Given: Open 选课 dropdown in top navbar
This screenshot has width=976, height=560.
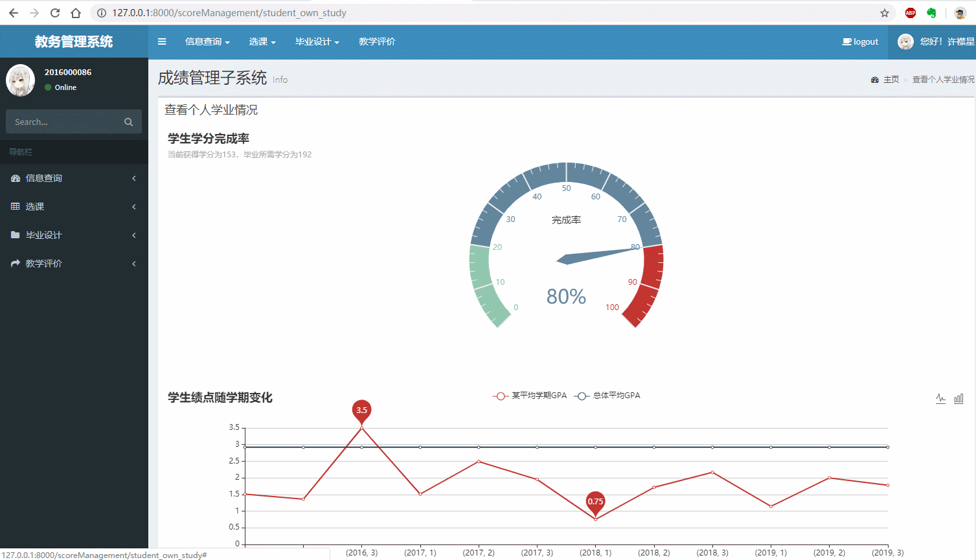Looking at the screenshot, I should 262,41.
